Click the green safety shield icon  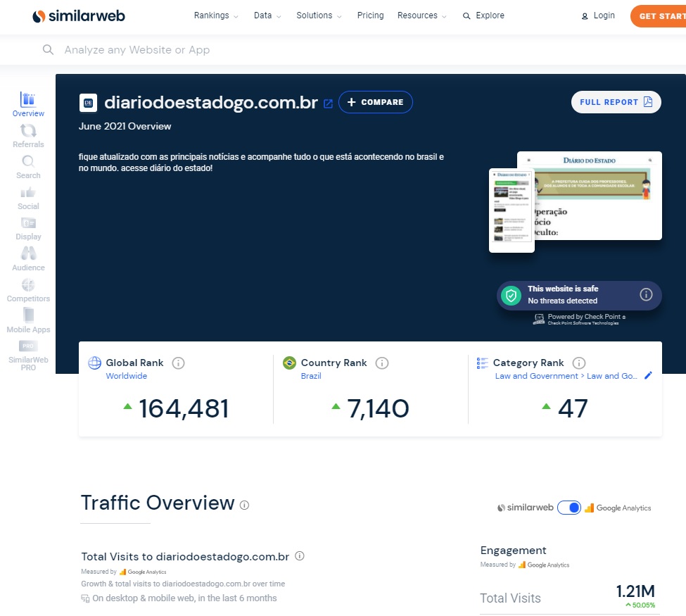[x=511, y=296]
